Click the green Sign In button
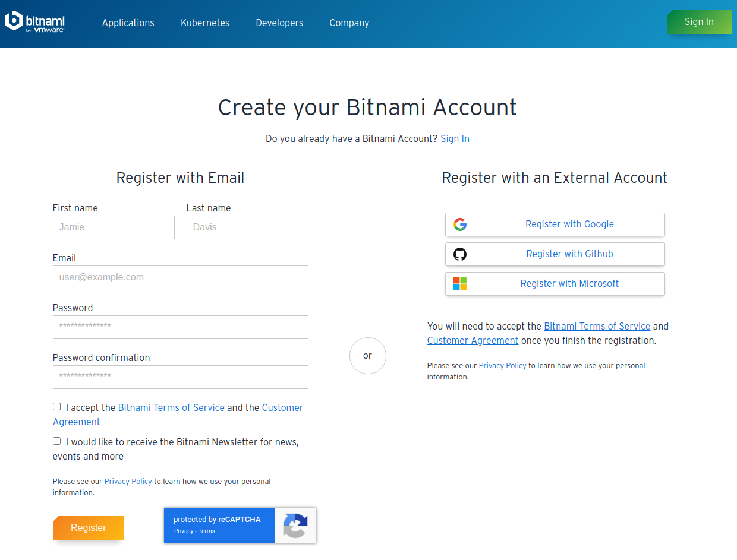The width and height of the screenshot is (737, 560). 699,22
